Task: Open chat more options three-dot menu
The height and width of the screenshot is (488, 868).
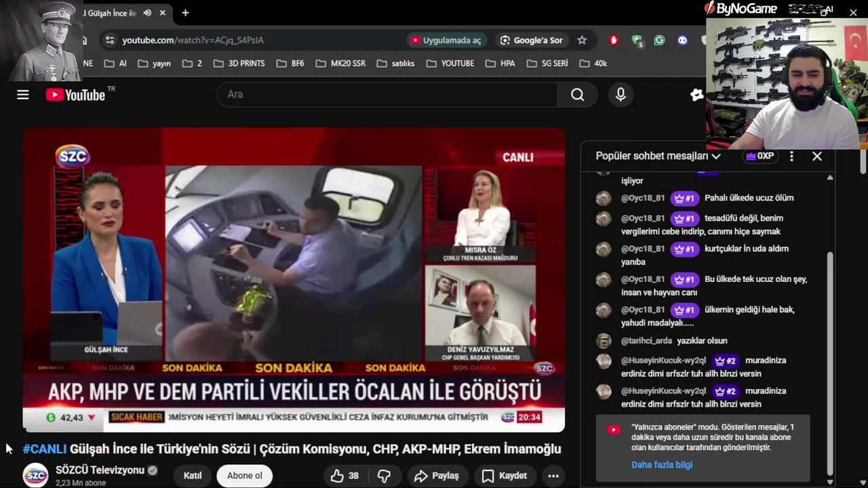Action: 791,156
